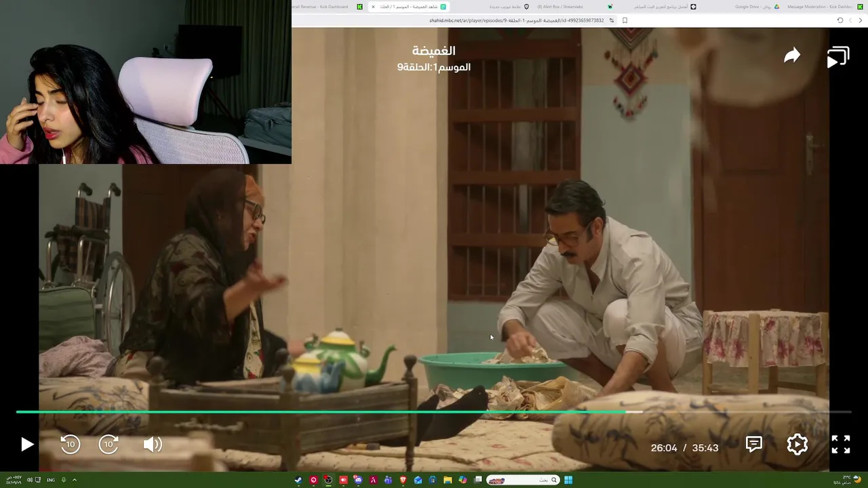Click the tray microphone indicator
Viewport: 868px width, 488px height.
coord(64,480)
